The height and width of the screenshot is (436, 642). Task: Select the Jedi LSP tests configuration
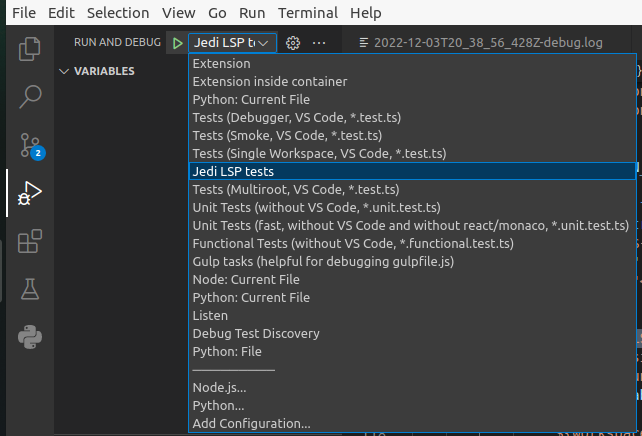pyautogui.click(x=233, y=171)
